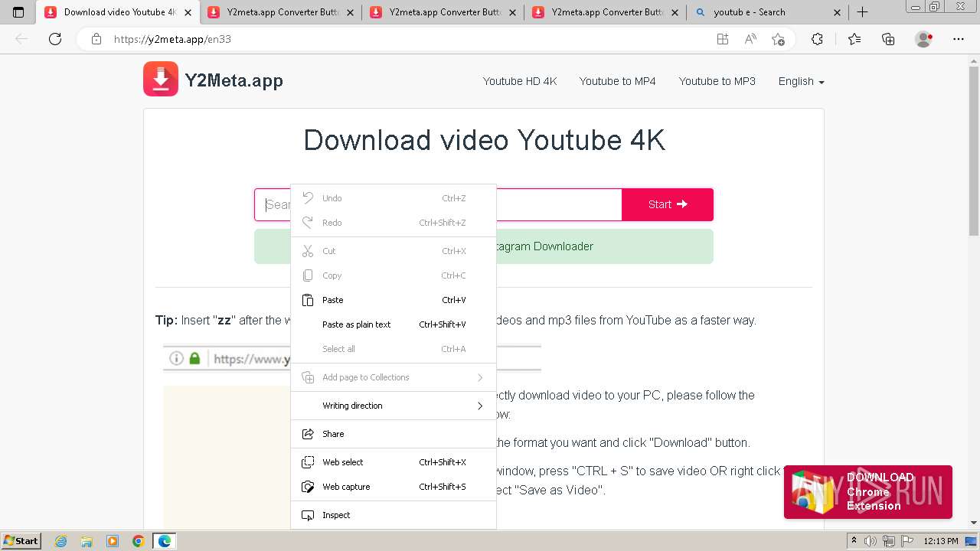Select Paste from context menu
The width and height of the screenshot is (980, 551).
coord(394,300)
